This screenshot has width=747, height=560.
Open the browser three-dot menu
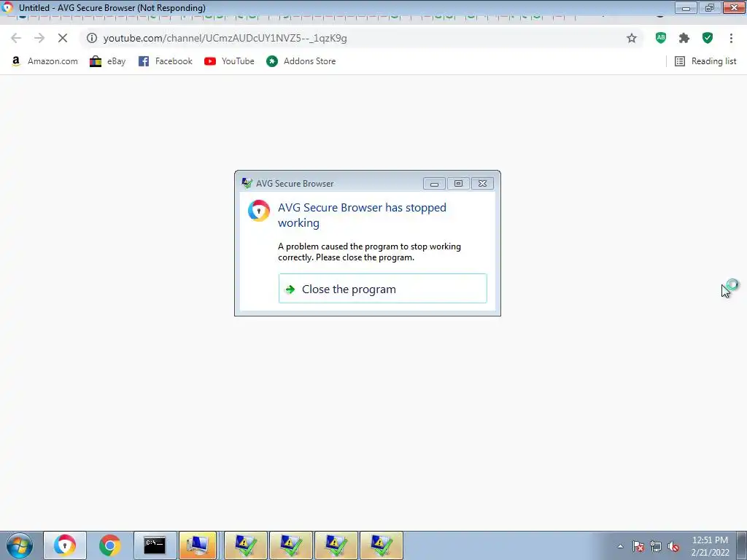click(x=731, y=38)
